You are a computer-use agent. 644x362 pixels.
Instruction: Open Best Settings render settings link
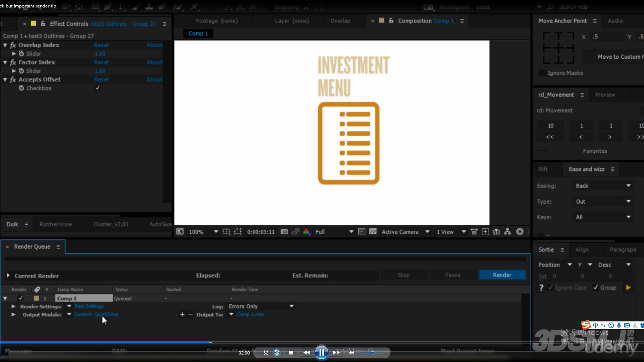tap(89, 306)
